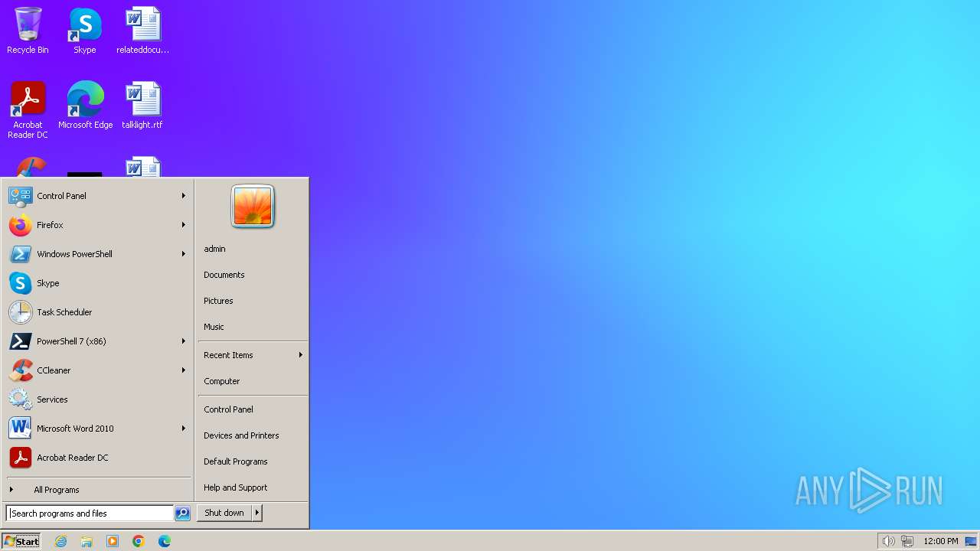Launch Microsoft Edge from desktop

[85, 106]
